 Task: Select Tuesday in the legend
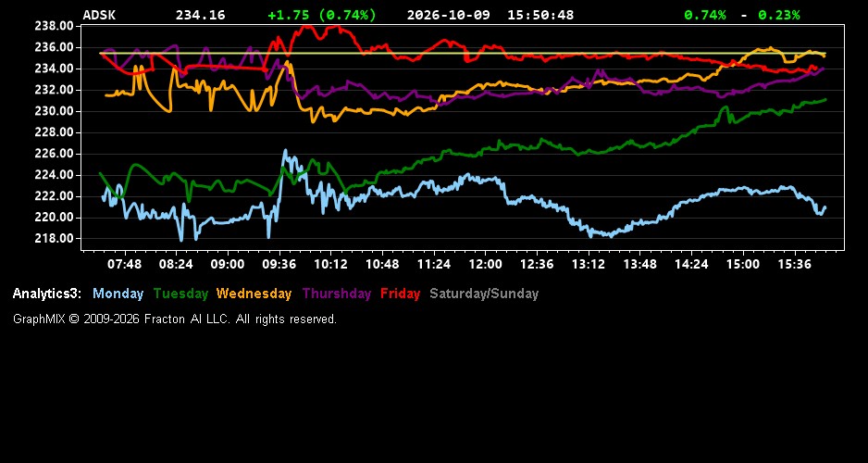(x=180, y=294)
